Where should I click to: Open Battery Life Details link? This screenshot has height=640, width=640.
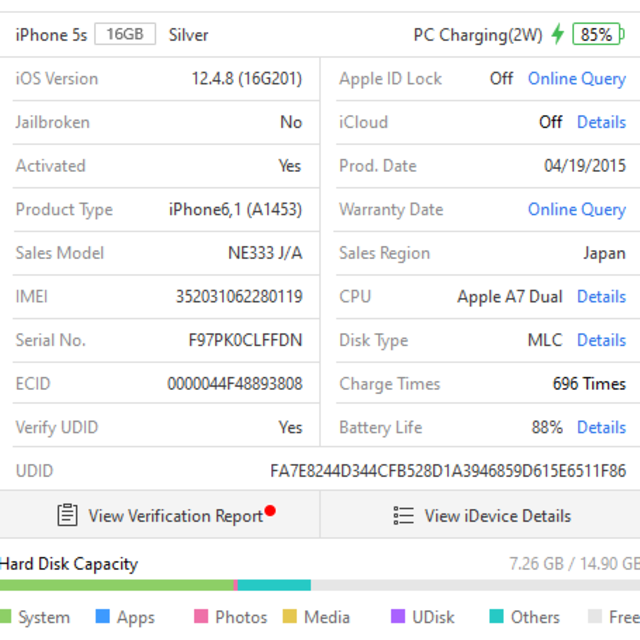pyautogui.click(x=601, y=427)
